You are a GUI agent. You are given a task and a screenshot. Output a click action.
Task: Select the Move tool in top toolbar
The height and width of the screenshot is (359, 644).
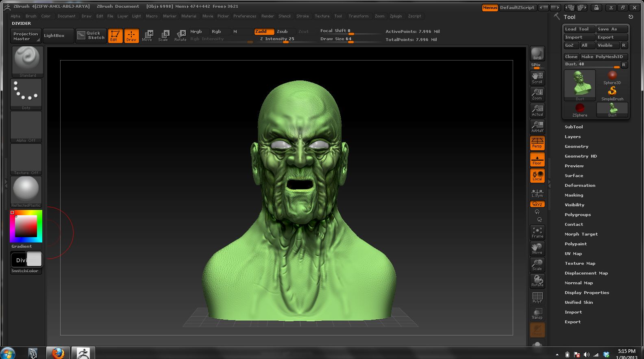pyautogui.click(x=147, y=35)
